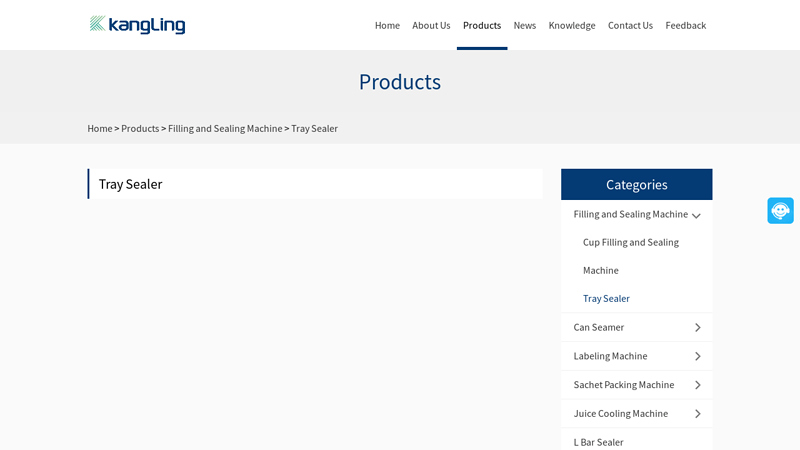Image resolution: width=800 pixels, height=450 pixels.
Task: Open the Sachet Packing Machine category
Action: coord(623,385)
